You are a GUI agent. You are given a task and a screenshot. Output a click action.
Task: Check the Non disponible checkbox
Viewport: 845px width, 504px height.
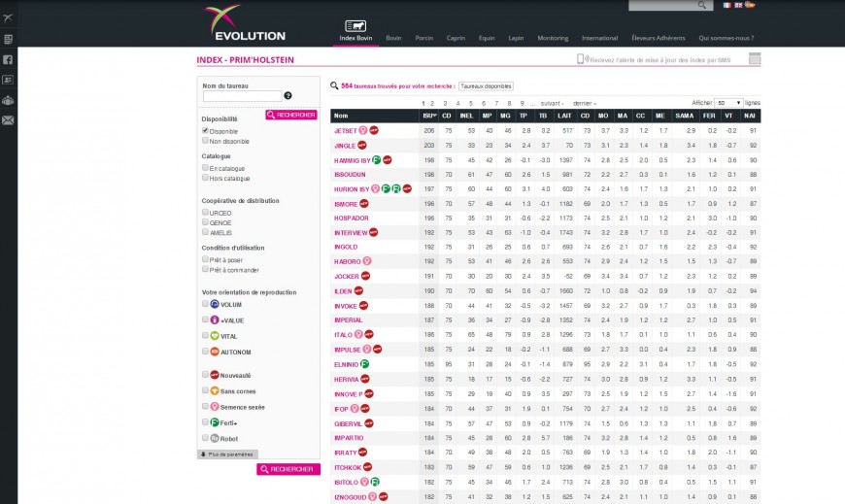205,140
